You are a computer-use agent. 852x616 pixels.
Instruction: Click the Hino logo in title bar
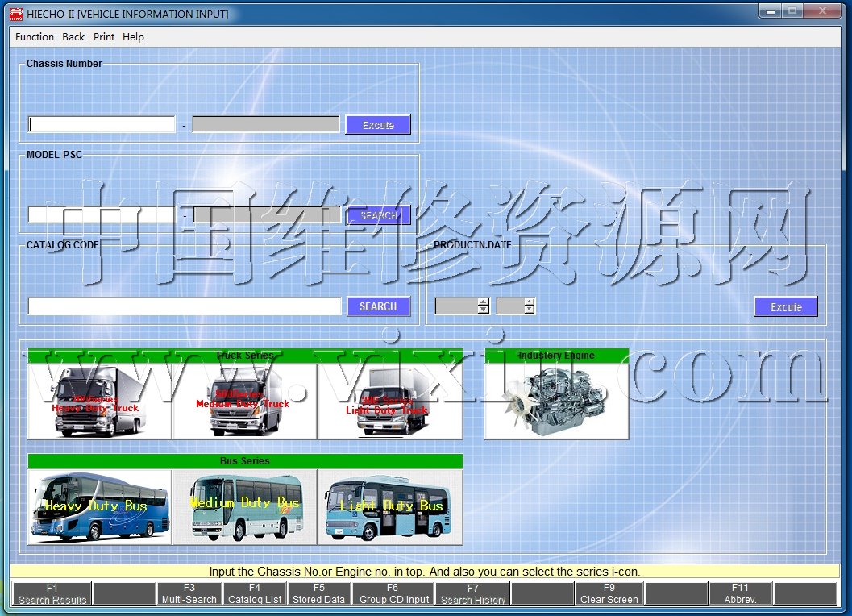click(16, 14)
